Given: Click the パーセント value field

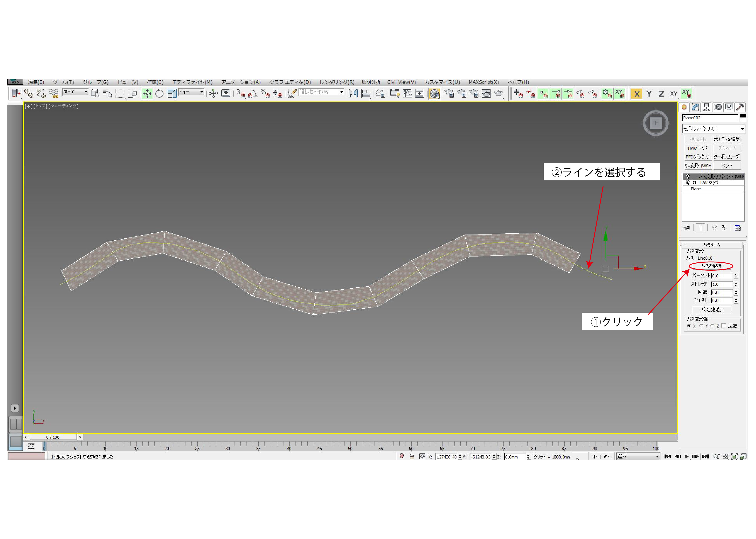Looking at the screenshot, I should (722, 276).
